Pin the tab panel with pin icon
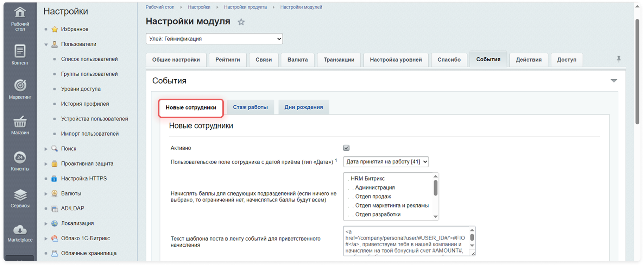Image resolution: width=644 pixels, height=266 pixels. click(x=619, y=59)
